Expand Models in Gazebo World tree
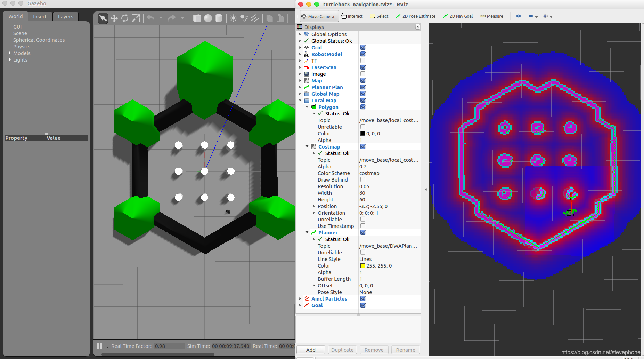This screenshot has height=359, width=644. click(x=9, y=53)
